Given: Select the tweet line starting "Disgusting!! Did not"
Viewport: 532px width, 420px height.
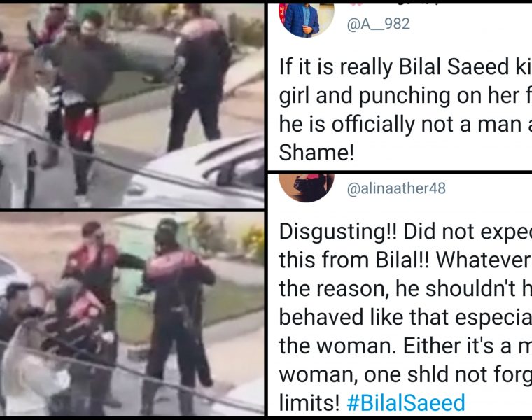Looking at the screenshot, I should 405,232.
